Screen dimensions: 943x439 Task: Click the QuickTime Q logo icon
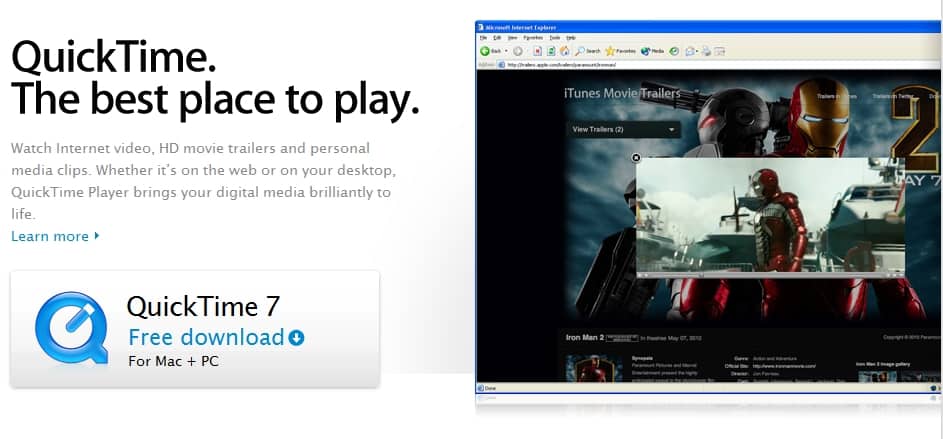point(71,328)
